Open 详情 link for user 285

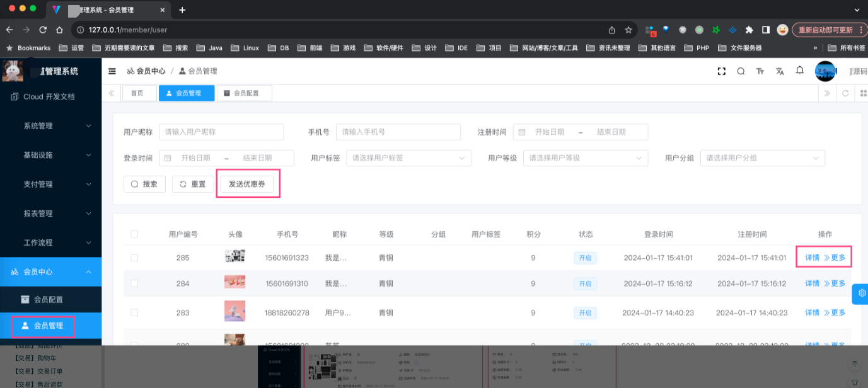click(x=812, y=258)
